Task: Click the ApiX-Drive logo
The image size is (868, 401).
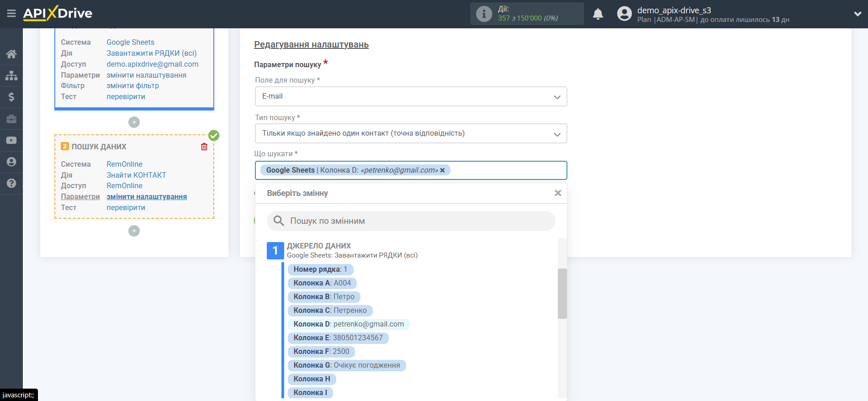Action: pyautogui.click(x=58, y=13)
